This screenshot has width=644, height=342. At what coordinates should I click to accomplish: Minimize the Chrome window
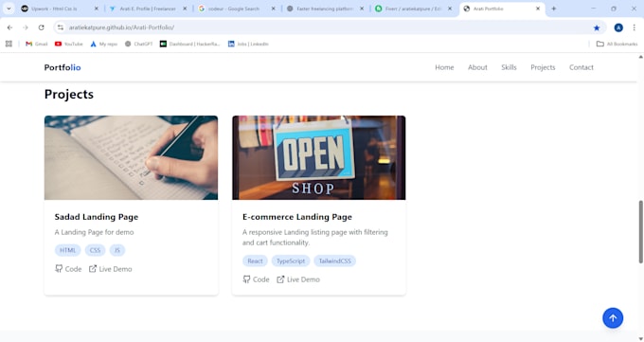pos(593,9)
